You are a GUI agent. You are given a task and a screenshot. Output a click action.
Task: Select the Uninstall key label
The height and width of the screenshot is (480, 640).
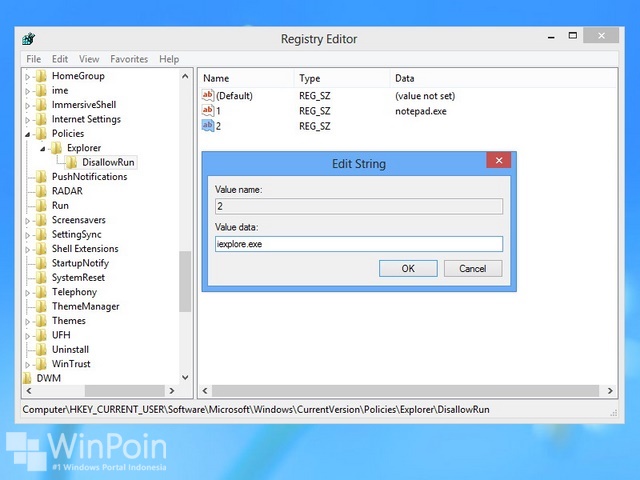(x=70, y=350)
